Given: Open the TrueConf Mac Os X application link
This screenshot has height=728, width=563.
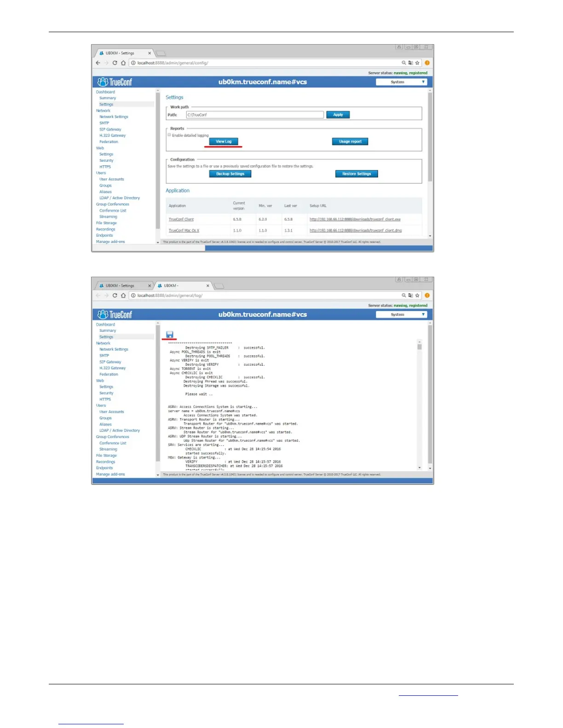Looking at the screenshot, I should (184, 230).
